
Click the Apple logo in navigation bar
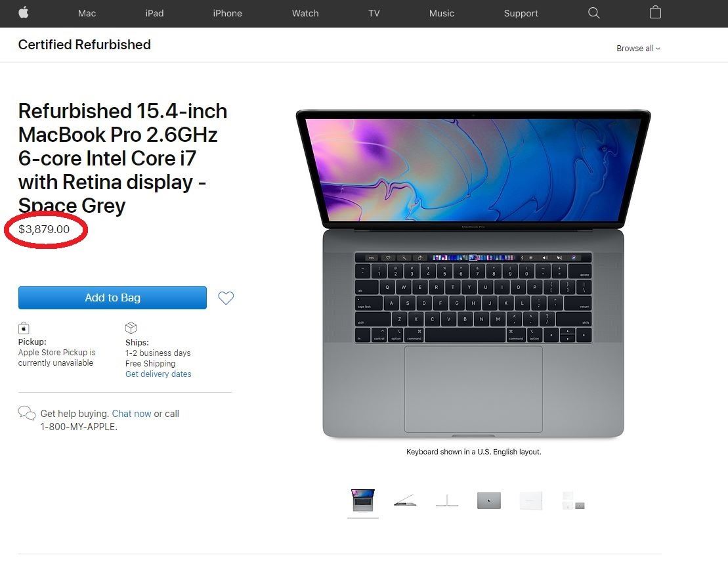(x=24, y=12)
